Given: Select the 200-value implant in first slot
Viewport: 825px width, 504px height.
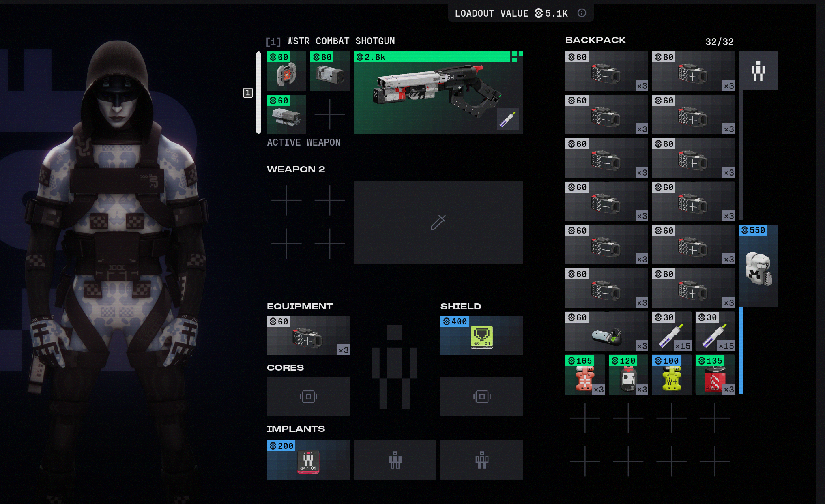Looking at the screenshot, I should click(308, 460).
